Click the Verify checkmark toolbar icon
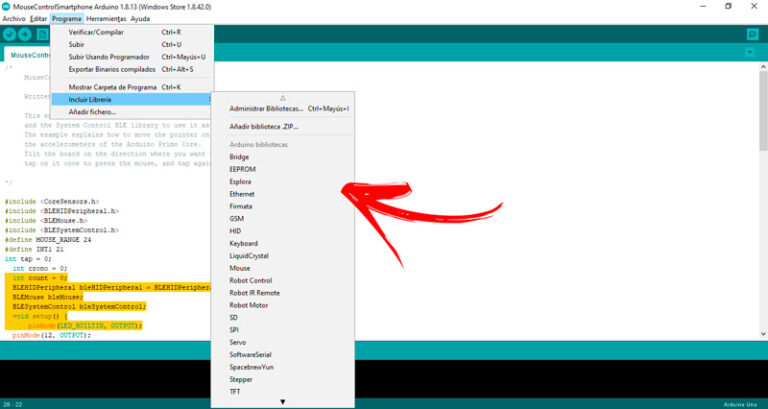The width and height of the screenshot is (768, 409). click(10, 34)
